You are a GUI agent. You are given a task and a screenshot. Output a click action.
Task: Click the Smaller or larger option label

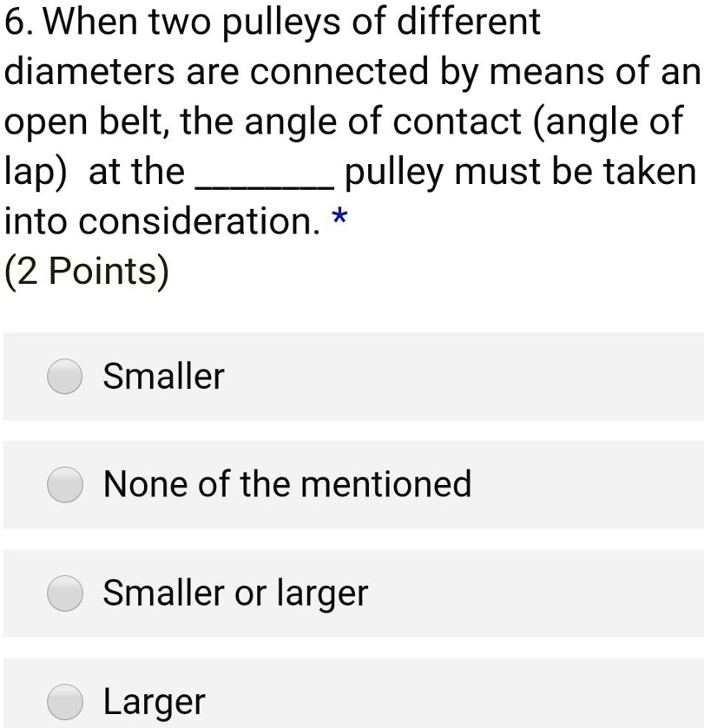[x=235, y=594]
